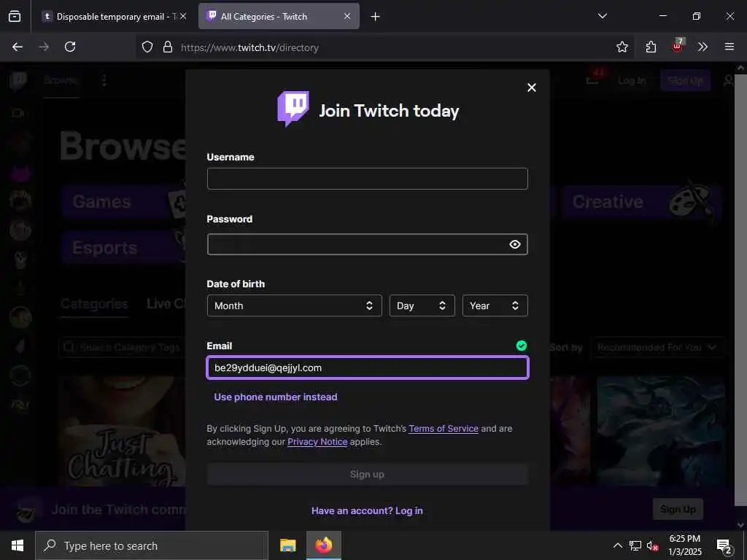This screenshot has height=560, width=747.
Task: Open the Terms of Service link
Action: click(444, 429)
